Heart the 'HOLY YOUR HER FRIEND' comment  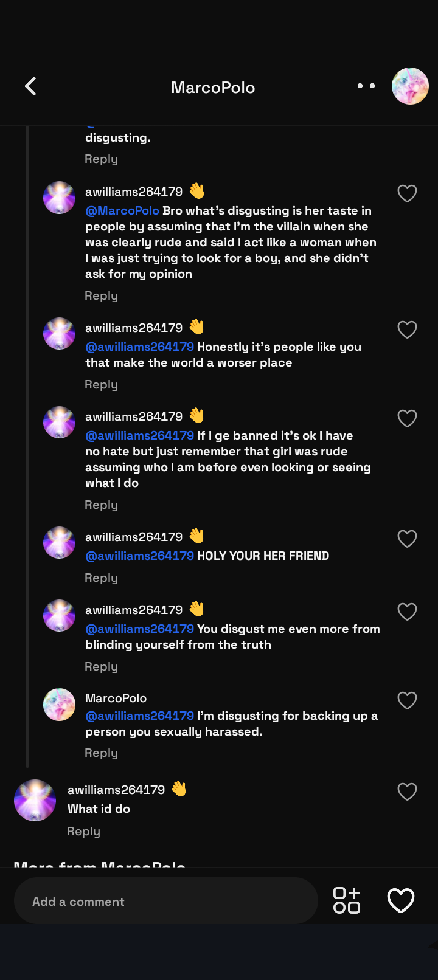pos(407,539)
